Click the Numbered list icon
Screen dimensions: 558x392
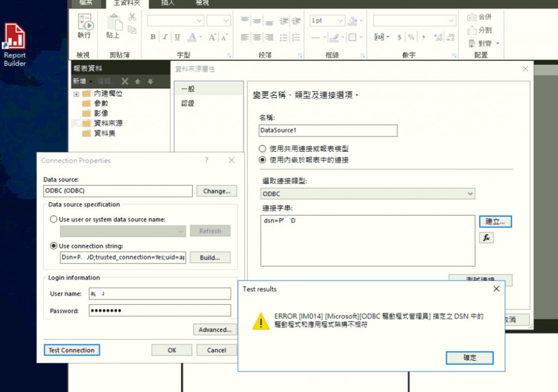pyautogui.click(x=296, y=38)
